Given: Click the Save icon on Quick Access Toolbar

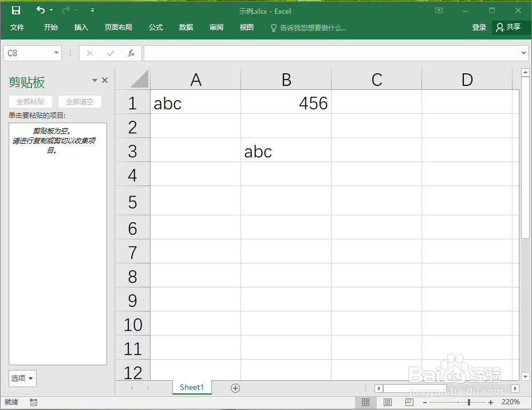Looking at the screenshot, I should [15, 10].
